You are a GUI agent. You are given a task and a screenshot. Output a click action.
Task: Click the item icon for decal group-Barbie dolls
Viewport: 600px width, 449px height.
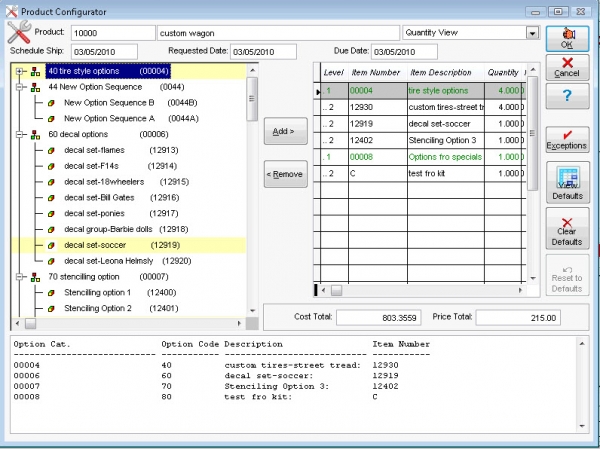pyautogui.click(x=51, y=230)
